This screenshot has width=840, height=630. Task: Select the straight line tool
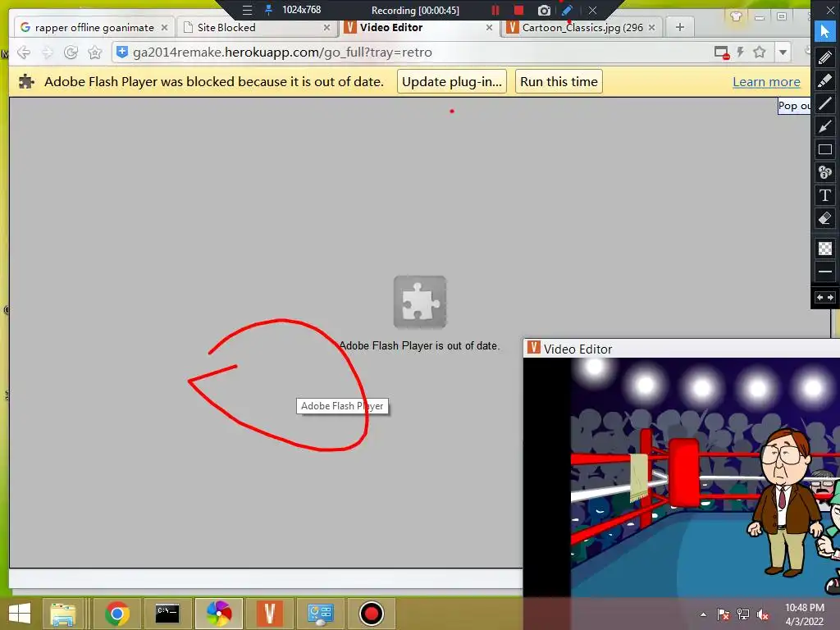825,103
